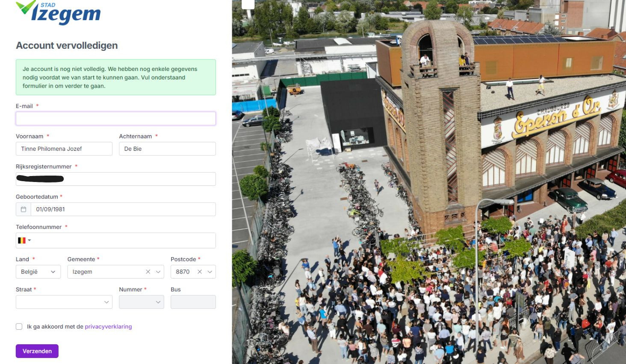Open the Gemeente dropdown arrow
The height and width of the screenshot is (364, 626).
pyautogui.click(x=158, y=272)
